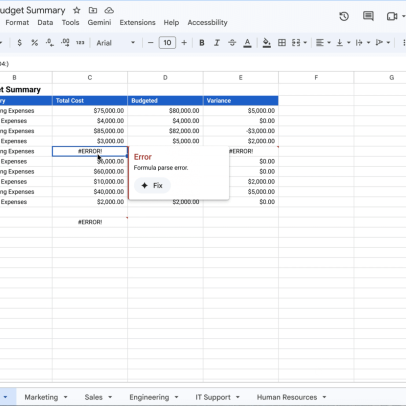Select the $80,000.00 cell
This screenshot has height=406, width=406.
[165, 111]
